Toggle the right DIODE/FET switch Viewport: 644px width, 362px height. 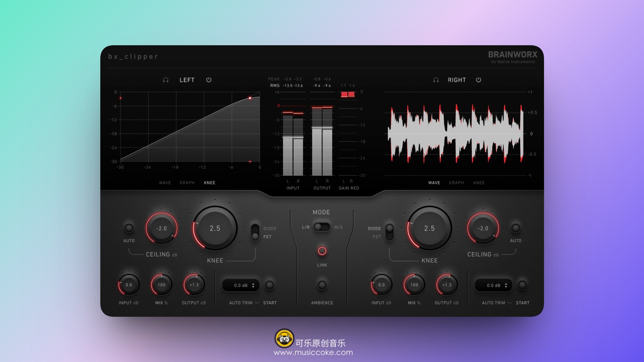point(389,232)
